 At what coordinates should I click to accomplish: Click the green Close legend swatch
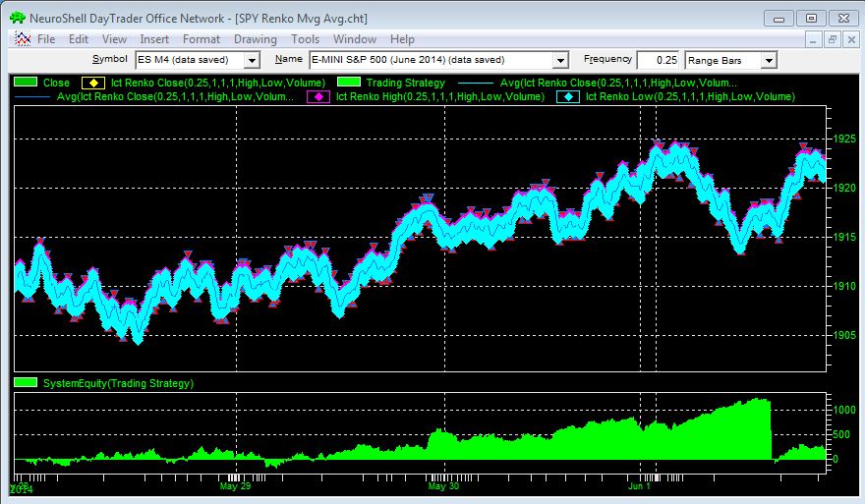tap(26, 83)
